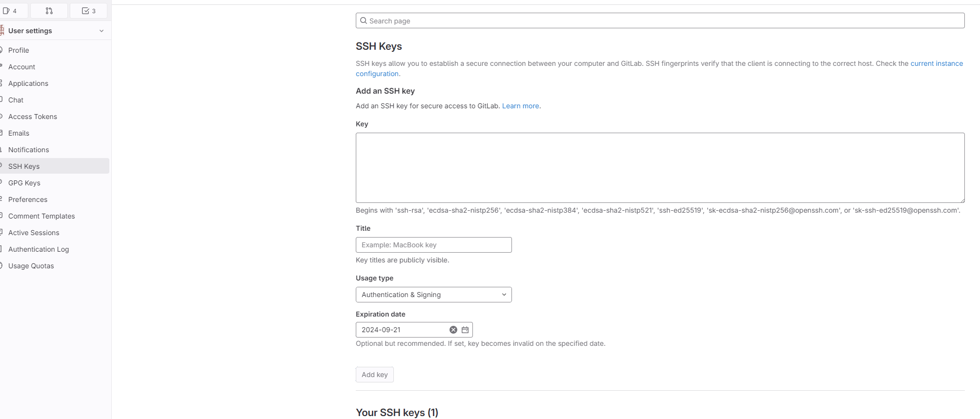
Task: Navigate to GPG Keys page
Action: pos(24,183)
